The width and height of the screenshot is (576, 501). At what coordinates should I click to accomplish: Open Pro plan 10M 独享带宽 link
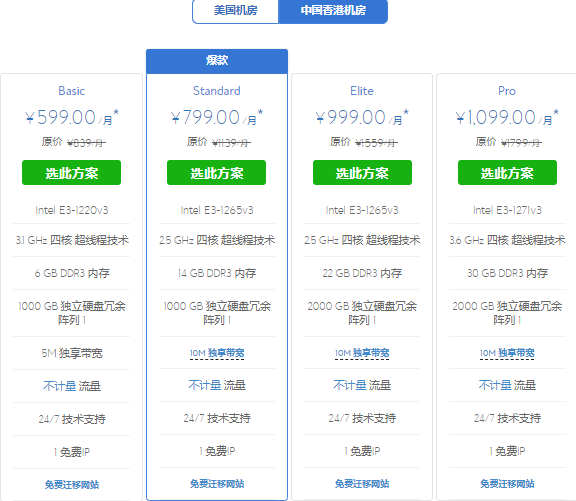pyautogui.click(x=507, y=353)
